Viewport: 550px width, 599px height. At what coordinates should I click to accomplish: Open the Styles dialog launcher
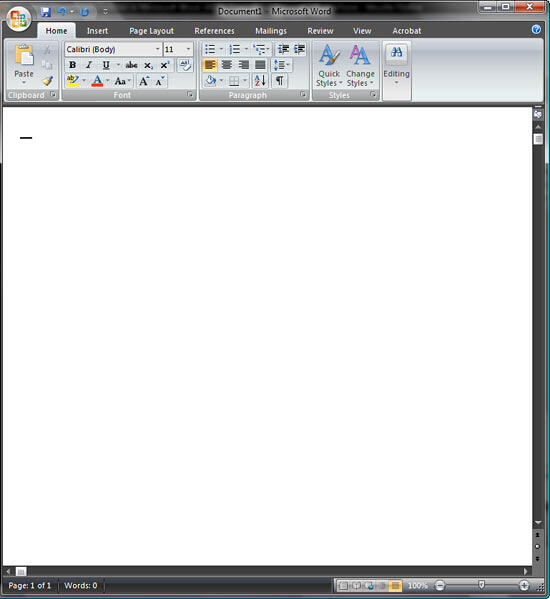[x=373, y=94]
